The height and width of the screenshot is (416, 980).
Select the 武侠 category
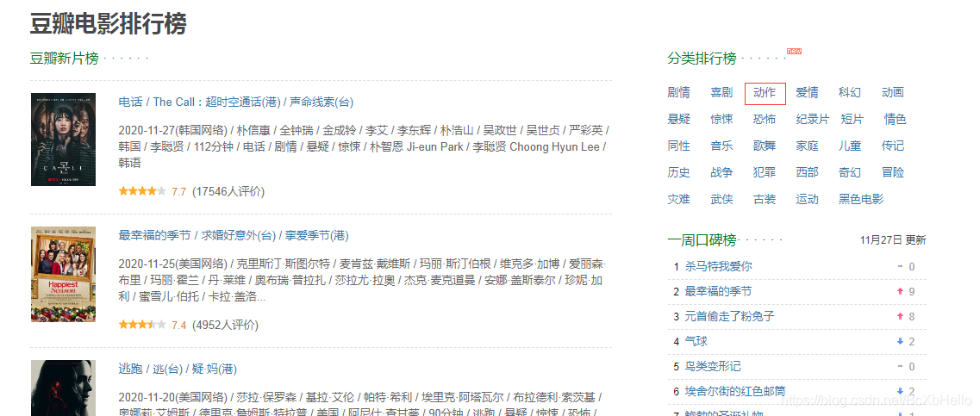tap(721, 199)
